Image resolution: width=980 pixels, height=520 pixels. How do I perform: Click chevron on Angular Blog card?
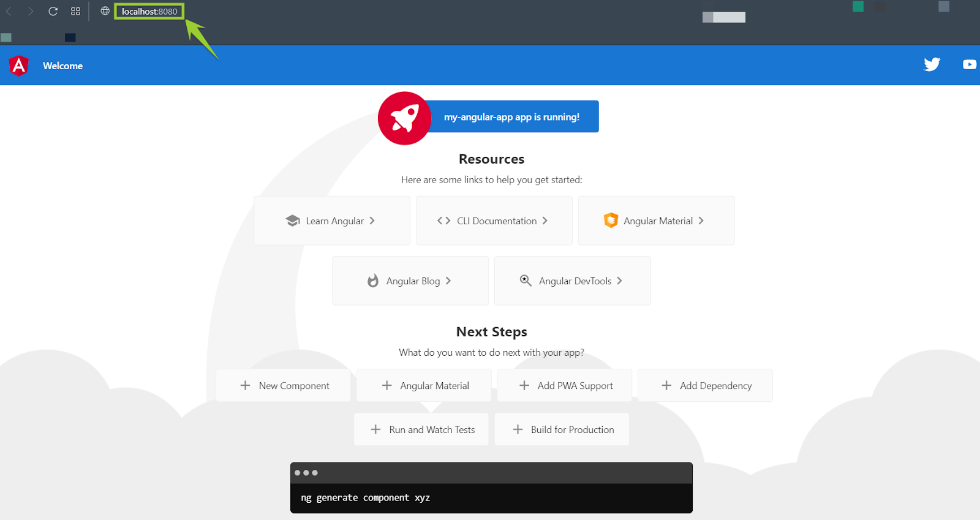(448, 281)
